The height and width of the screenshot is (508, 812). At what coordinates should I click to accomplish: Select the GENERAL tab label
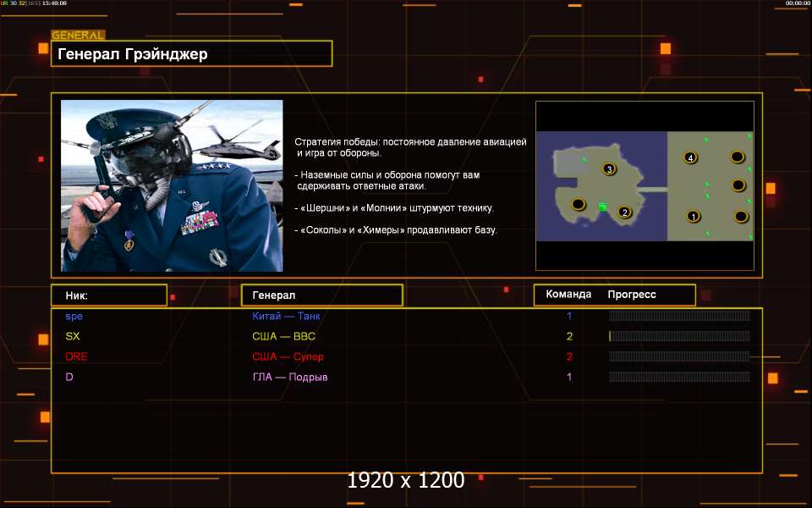coord(78,36)
